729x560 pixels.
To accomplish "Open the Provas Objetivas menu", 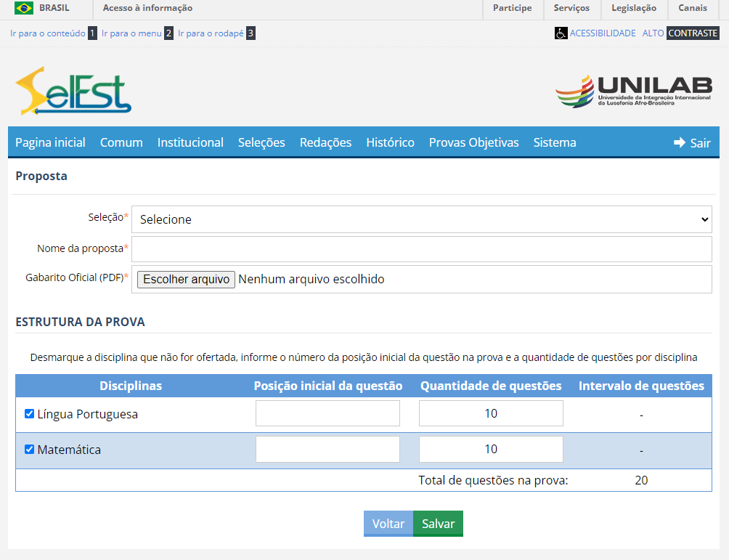I will [473, 142].
